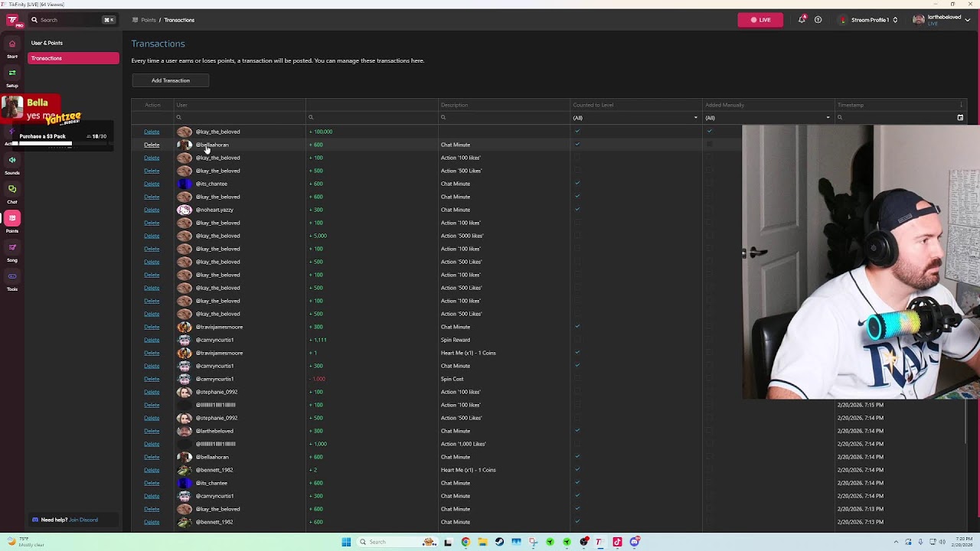Toggle Counted to Level for @kay_the_beloved +100,000 row
The width and height of the screenshot is (980, 551).
click(577, 132)
